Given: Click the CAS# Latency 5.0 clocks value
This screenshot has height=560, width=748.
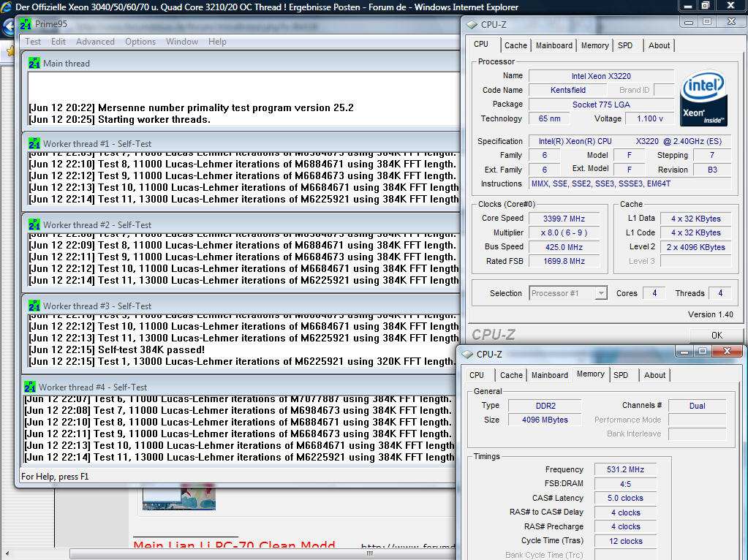Looking at the screenshot, I should 625,498.
